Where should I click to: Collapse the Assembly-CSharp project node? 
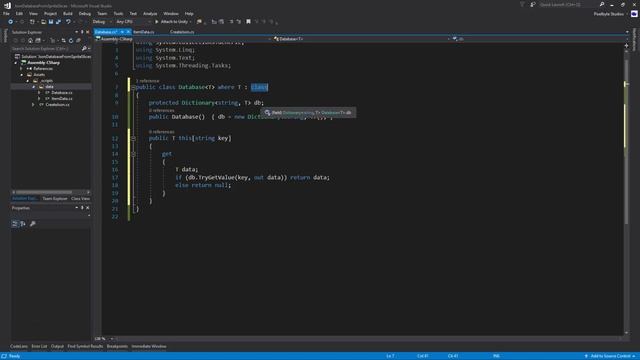click(x=16, y=63)
